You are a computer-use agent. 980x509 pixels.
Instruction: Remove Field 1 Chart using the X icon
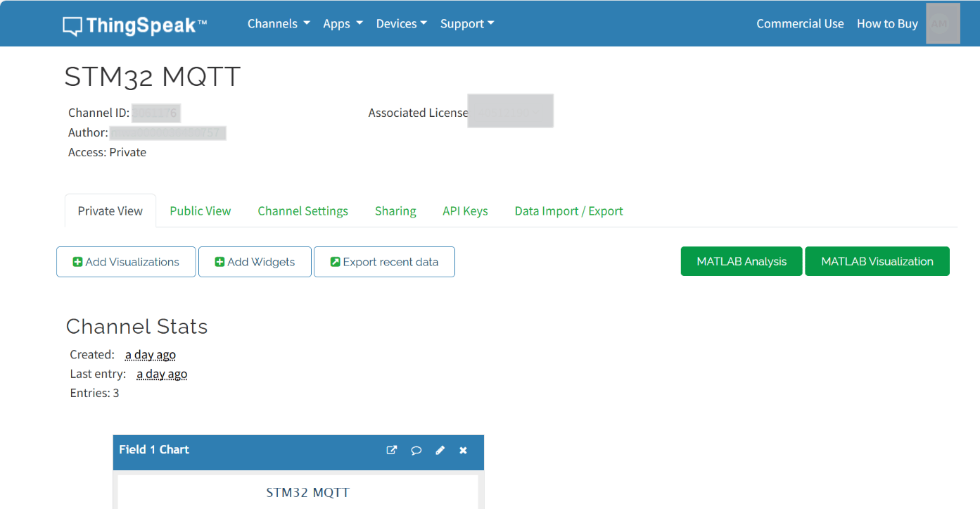[463, 451]
